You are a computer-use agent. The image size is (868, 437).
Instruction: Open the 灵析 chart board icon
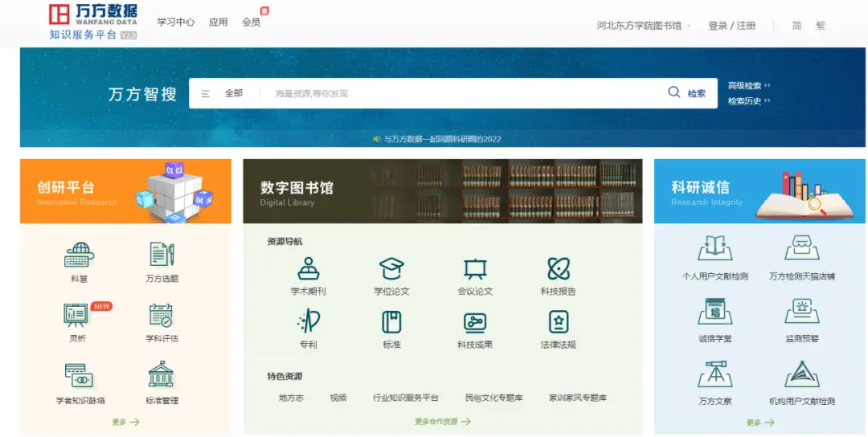pos(76,315)
